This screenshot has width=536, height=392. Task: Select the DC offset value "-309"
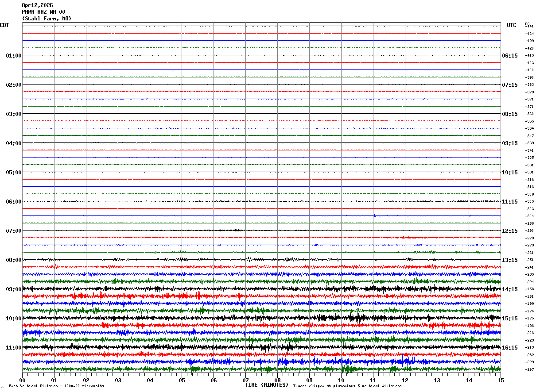pyautogui.click(x=529, y=194)
